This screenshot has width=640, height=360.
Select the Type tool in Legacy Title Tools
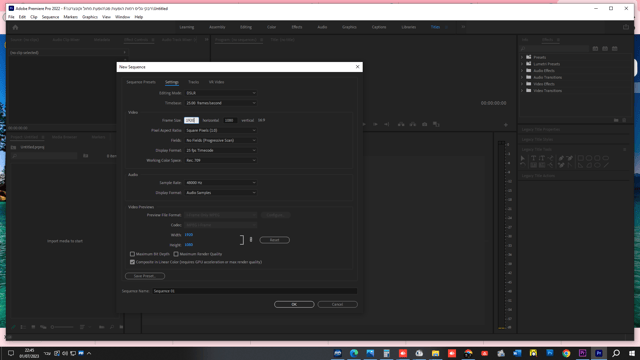coord(533,158)
